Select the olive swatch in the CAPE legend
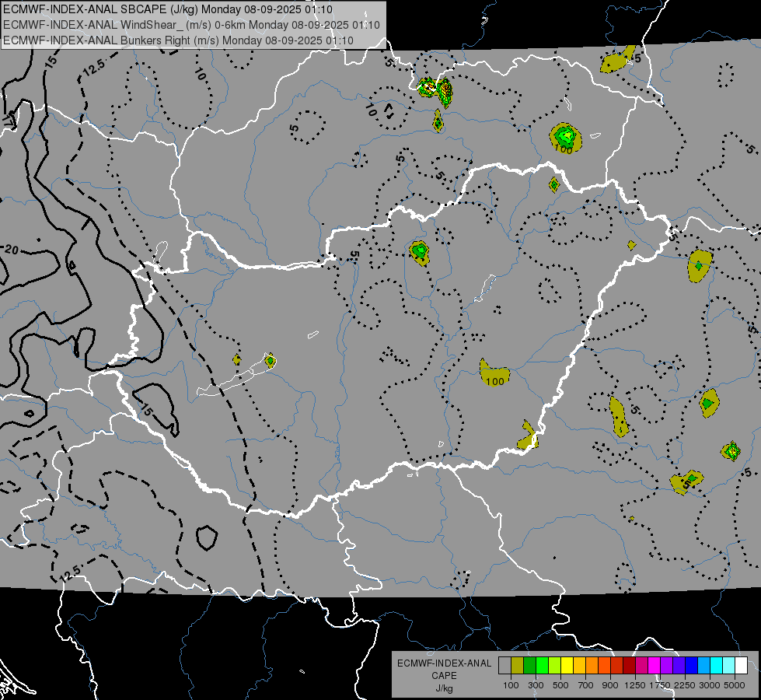The image size is (761, 700). pyautogui.click(x=517, y=665)
